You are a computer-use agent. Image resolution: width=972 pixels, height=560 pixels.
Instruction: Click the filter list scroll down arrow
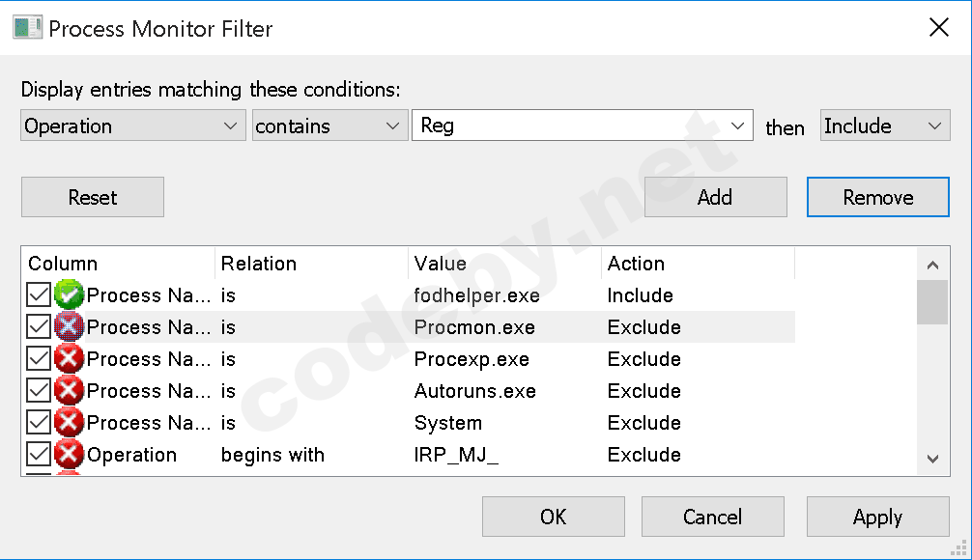pyautogui.click(x=933, y=459)
